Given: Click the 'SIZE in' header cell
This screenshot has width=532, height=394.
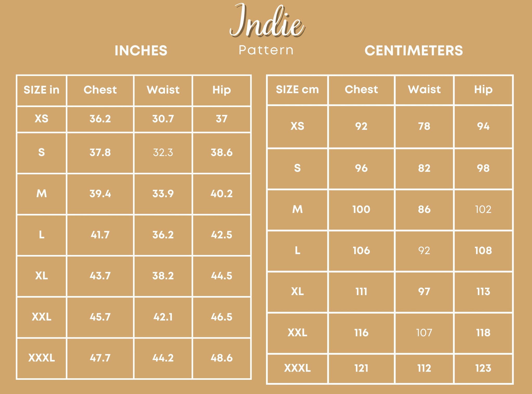Looking at the screenshot, I should [42, 90].
